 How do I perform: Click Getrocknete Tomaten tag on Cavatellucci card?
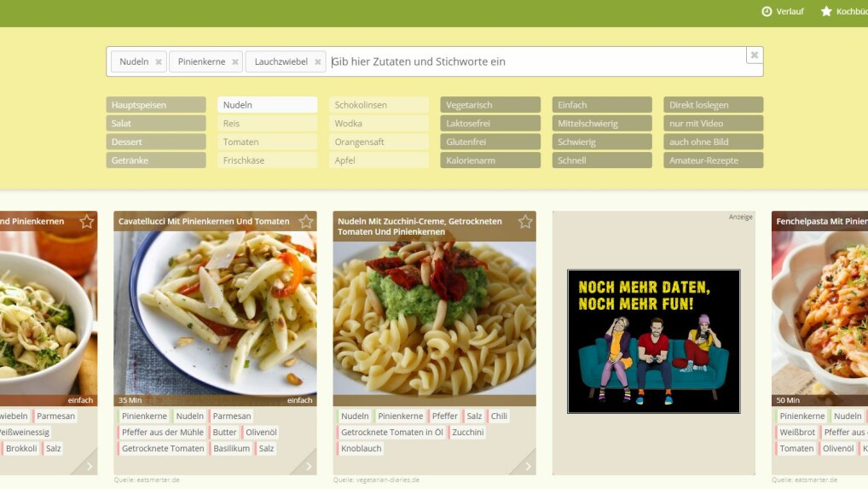click(x=163, y=449)
